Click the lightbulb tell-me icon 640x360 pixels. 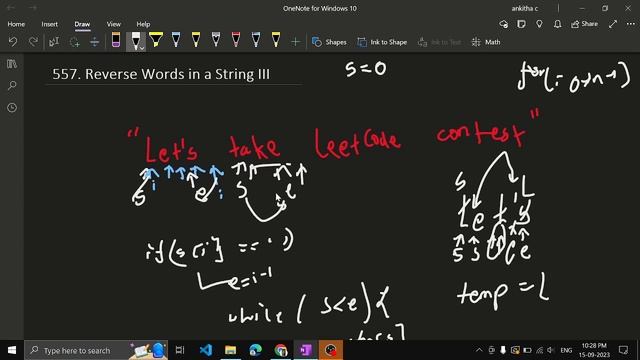click(539, 24)
